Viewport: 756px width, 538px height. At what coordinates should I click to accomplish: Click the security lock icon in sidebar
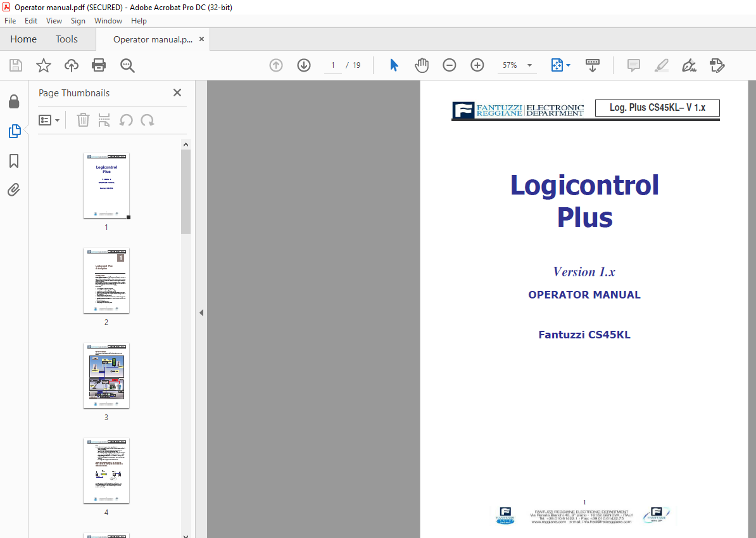click(x=14, y=101)
